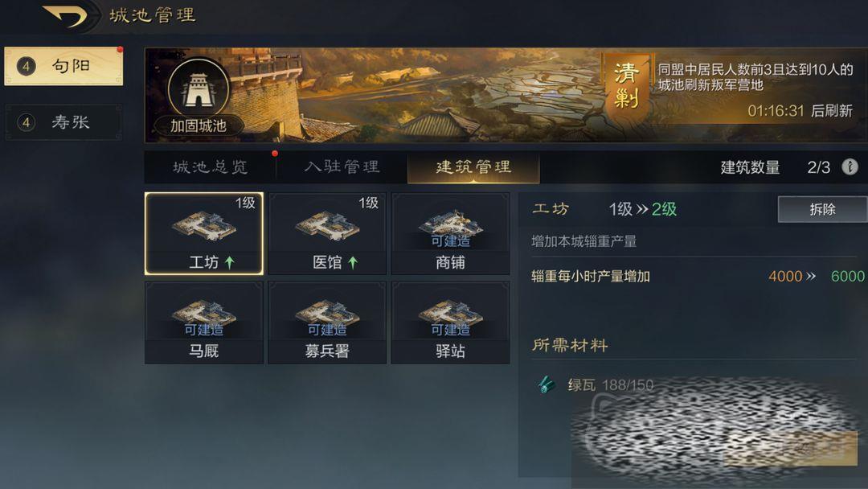Select the 医馆 clinic building tile

pos(327,234)
